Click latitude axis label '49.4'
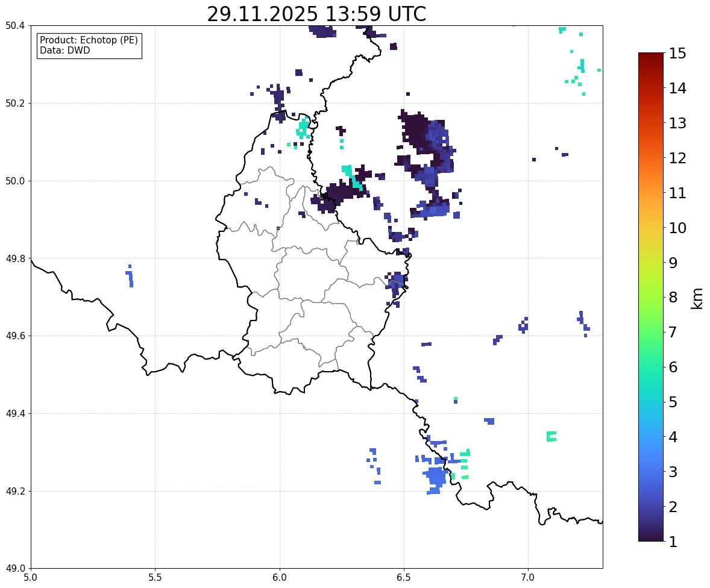This screenshot has height=588, width=710. pyautogui.click(x=15, y=413)
